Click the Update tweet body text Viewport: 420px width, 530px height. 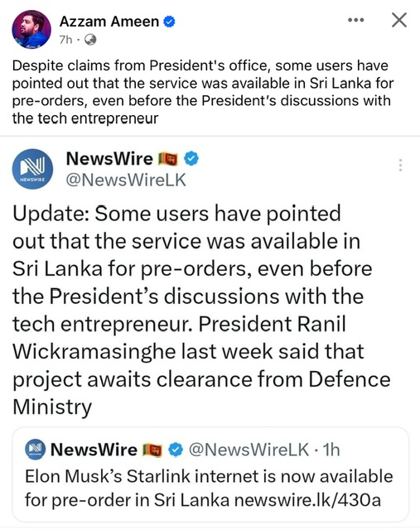tap(201, 310)
